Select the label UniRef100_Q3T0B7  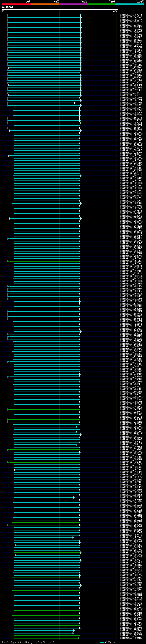pyautogui.click(x=131, y=163)
